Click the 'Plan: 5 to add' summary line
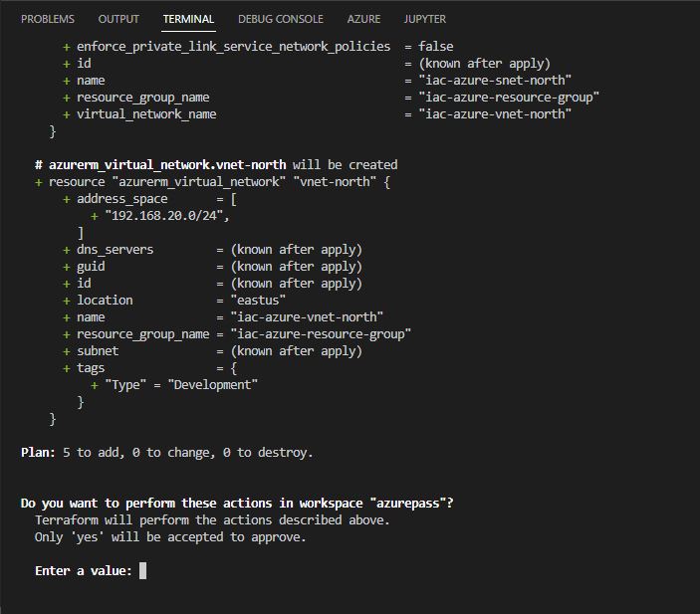This screenshot has height=614, width=700. coord(166,453)
